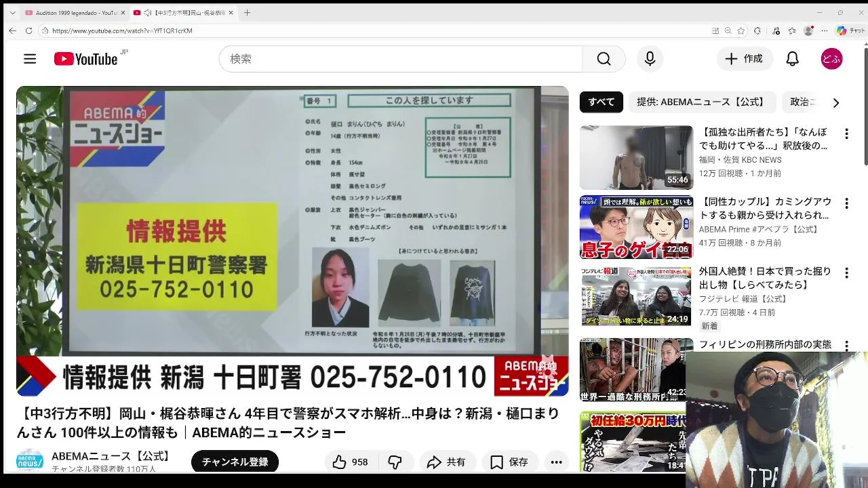This screenshot has height=488, width=868.
Task: Open the split screen icon
Action: coord(715,30)
